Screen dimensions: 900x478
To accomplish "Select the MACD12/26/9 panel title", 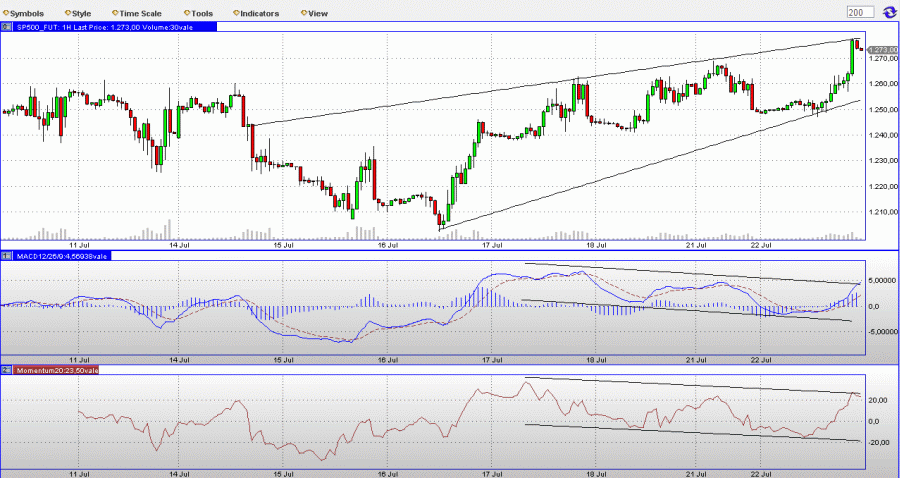I will [60, 256].
